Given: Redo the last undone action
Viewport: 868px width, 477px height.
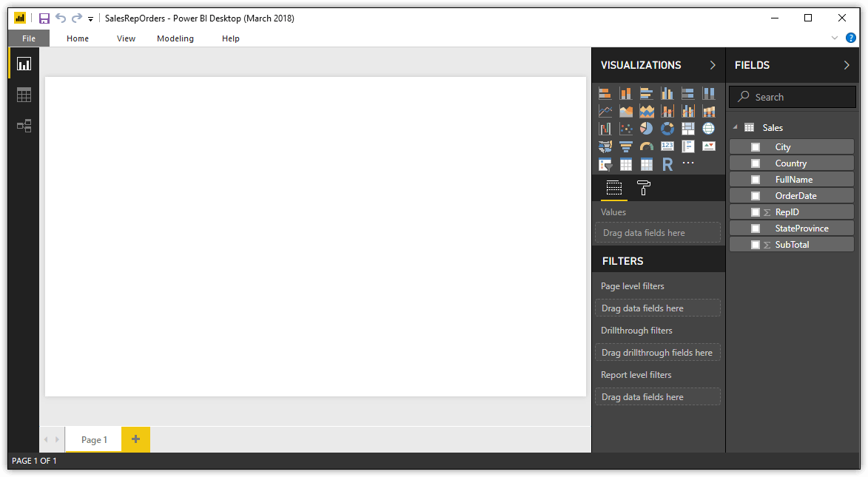Looking at the screenshot, I should tap(76, 18).
